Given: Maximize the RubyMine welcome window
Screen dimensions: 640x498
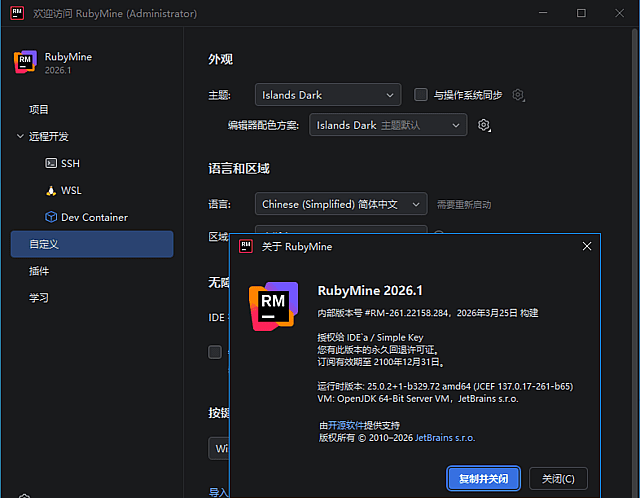Looking at the screenshot, I should click(x=581, y=13).
